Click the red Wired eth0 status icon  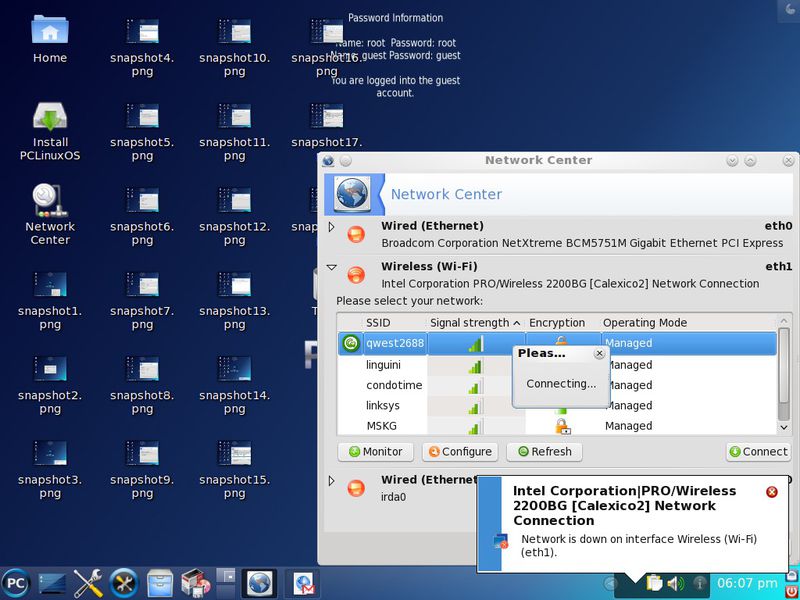(x=356, y=234)
